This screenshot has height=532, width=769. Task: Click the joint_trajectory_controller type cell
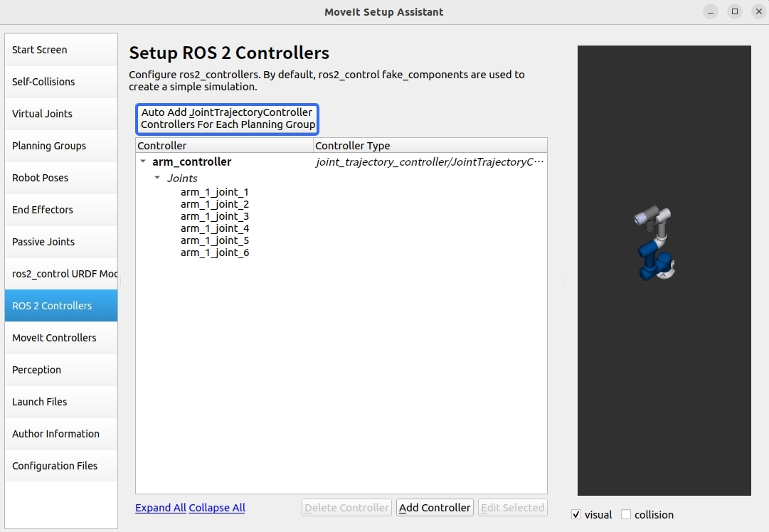tap(430, 162)
